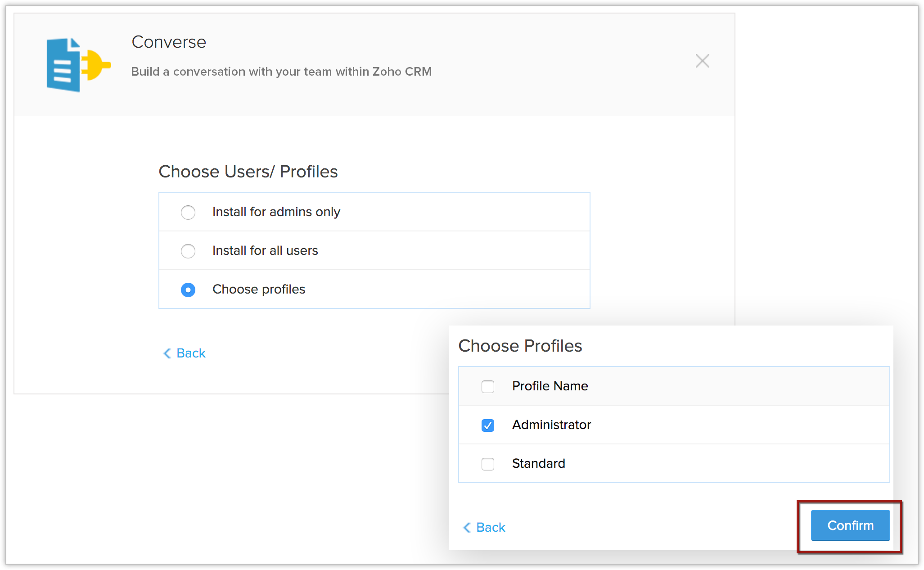Click the Zoho CRM description subtitle
The height and width of the screenshot is (570, 924).
tap(281, 72)
